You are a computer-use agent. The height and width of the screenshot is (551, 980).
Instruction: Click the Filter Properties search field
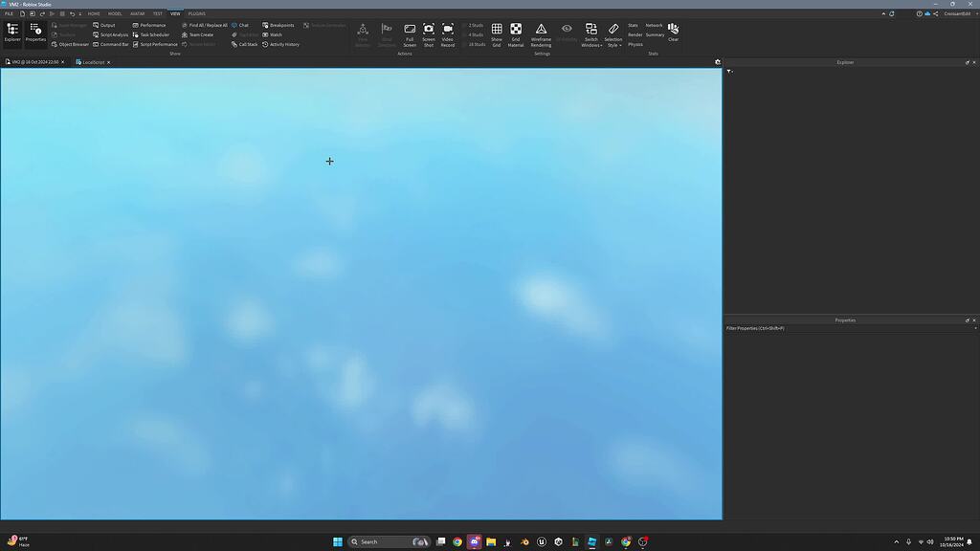pyautogui.click(x=842, y=329)
